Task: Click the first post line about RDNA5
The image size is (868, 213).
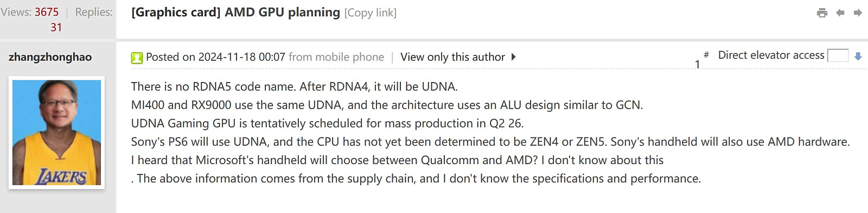Action: pos(295,86)
